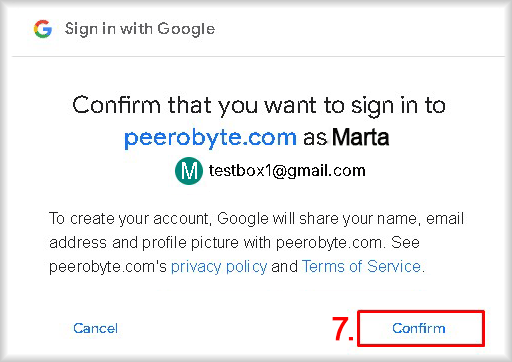Viewport: 512px width, 362px height.
Task: Open peerobyte.com's privacy policy link
Action: click(219, 267)
